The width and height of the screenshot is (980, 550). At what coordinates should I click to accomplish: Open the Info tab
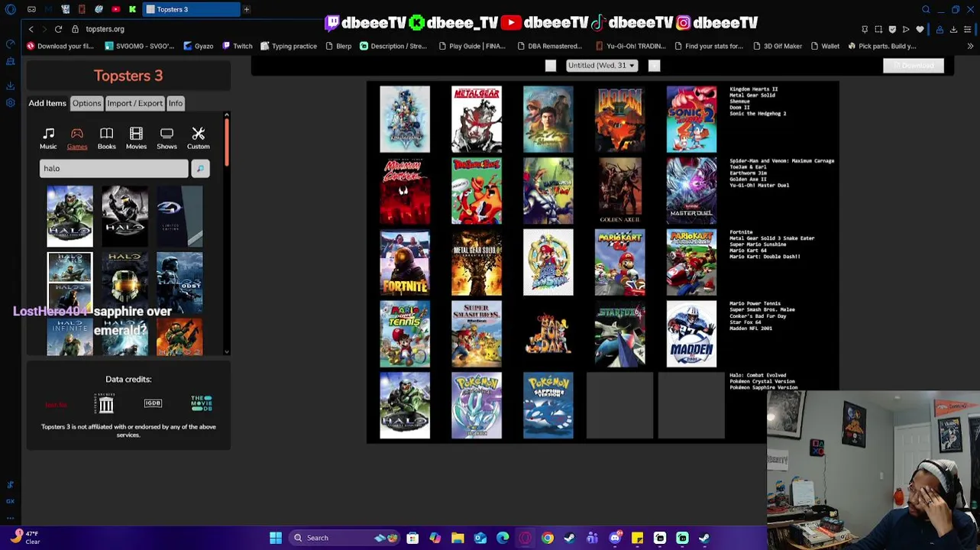(x=176, y=103)
